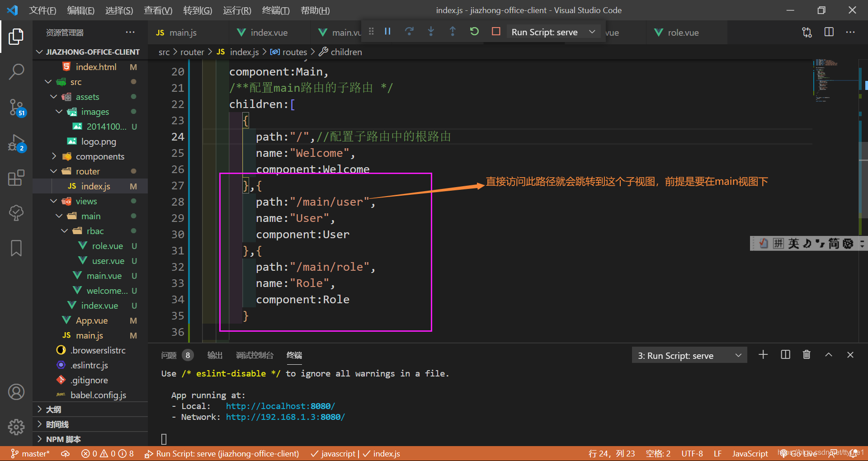Open Source Control view with 51 badge
The image size is (868, 461).
point(16,107)
